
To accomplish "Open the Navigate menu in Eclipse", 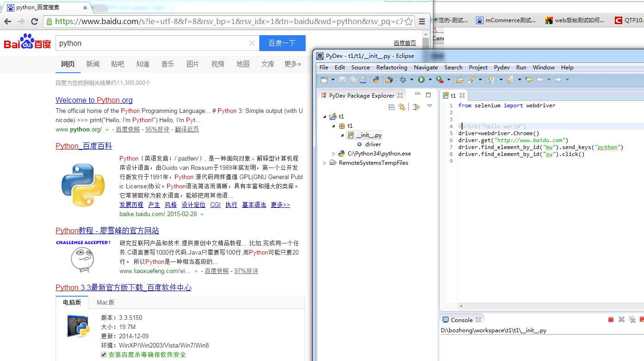I will click(x=426, y=67).
